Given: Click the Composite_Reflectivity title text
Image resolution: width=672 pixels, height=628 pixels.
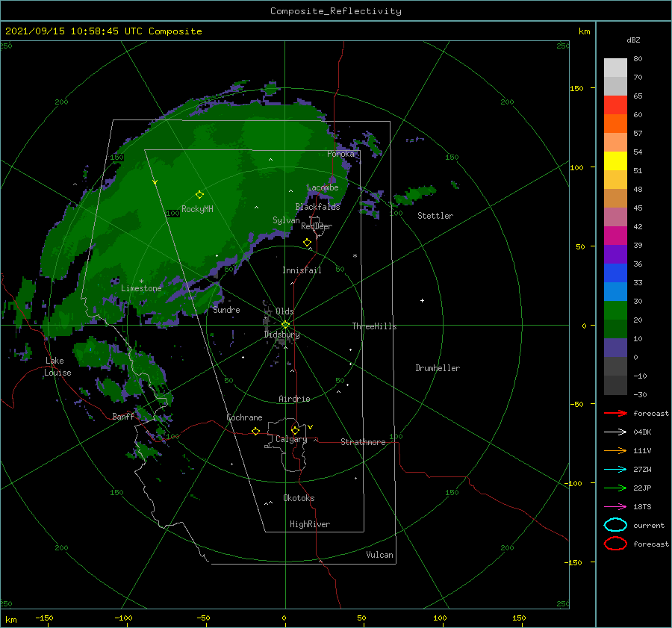Looking at the screenshot, I should click(335, 11).
